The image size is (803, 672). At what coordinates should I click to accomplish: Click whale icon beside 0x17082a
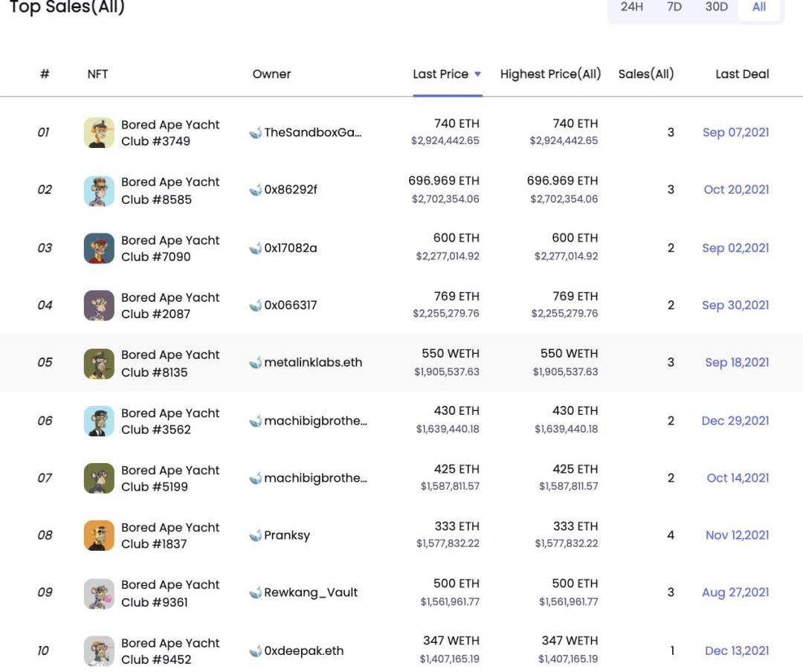[x=255, y=248]
